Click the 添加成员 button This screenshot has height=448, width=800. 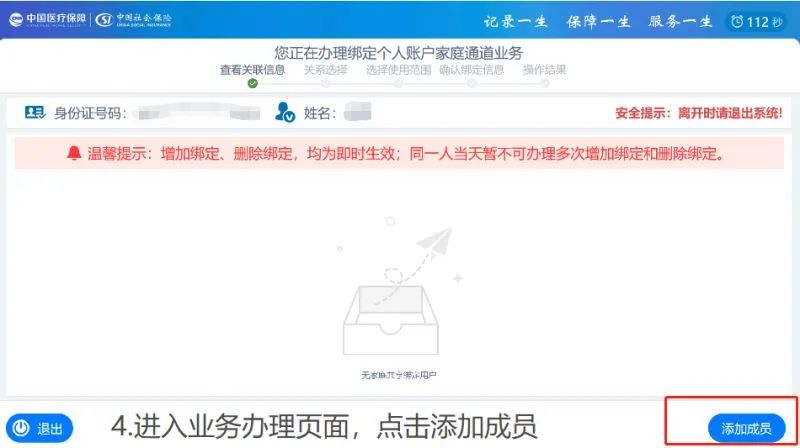tap(746, 429)
